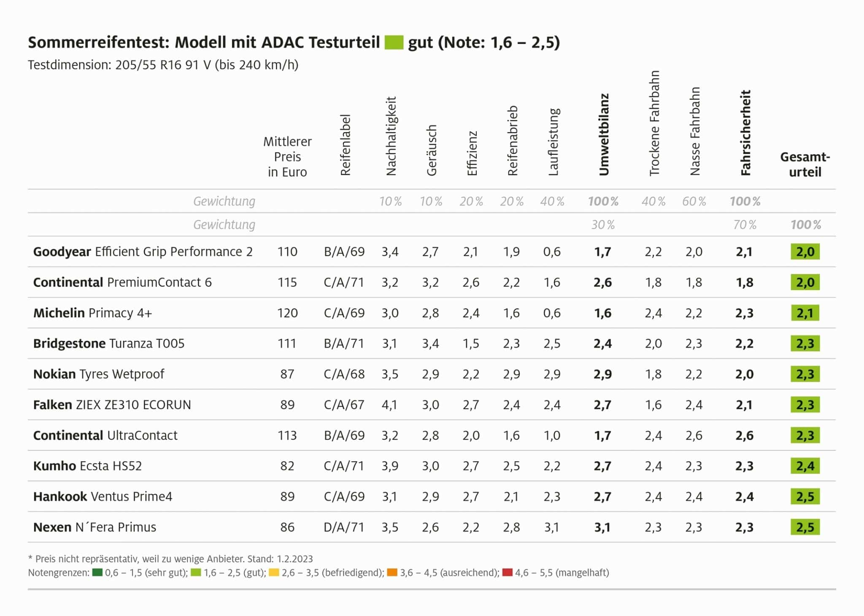Select Michelin Primacy 4+ overall rating badge
Screen dimensions: 864x616
pos(805,313)
